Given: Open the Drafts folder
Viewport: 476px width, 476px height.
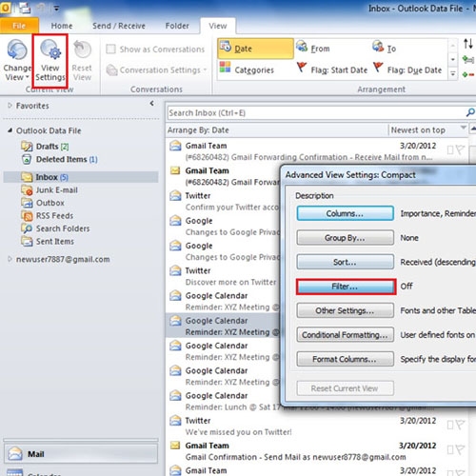Looking at the screenshot, I should point(45,147).
